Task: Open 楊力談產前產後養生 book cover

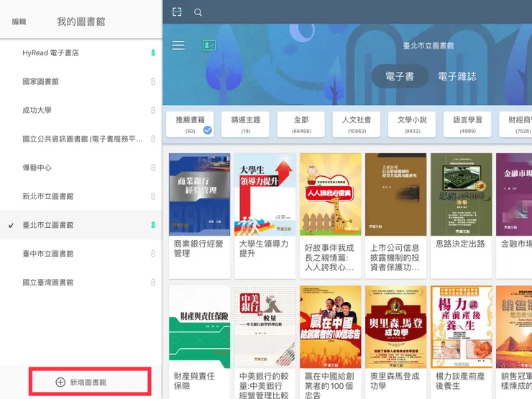Action: click(462, 327)
